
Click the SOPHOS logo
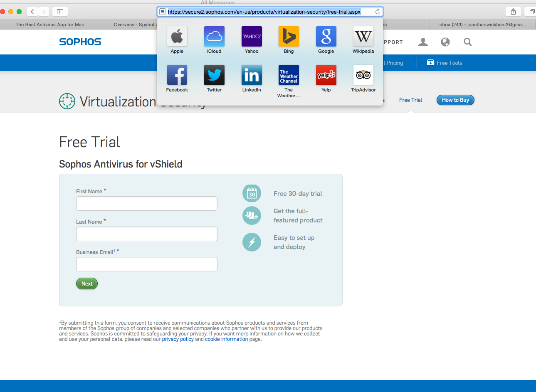pyautogui.click(x=80, y=42)
